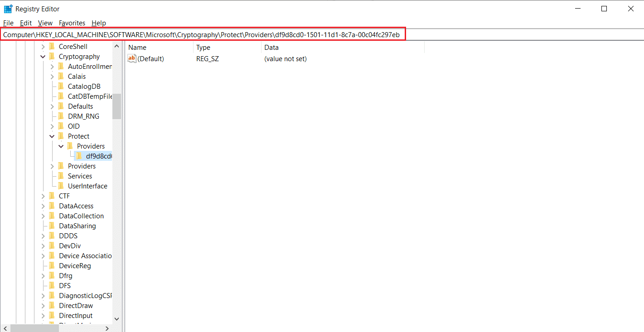This screenshot has height=332, width=644.
Task: Select the DFS folder icon
Action: (x=52, y=285)
